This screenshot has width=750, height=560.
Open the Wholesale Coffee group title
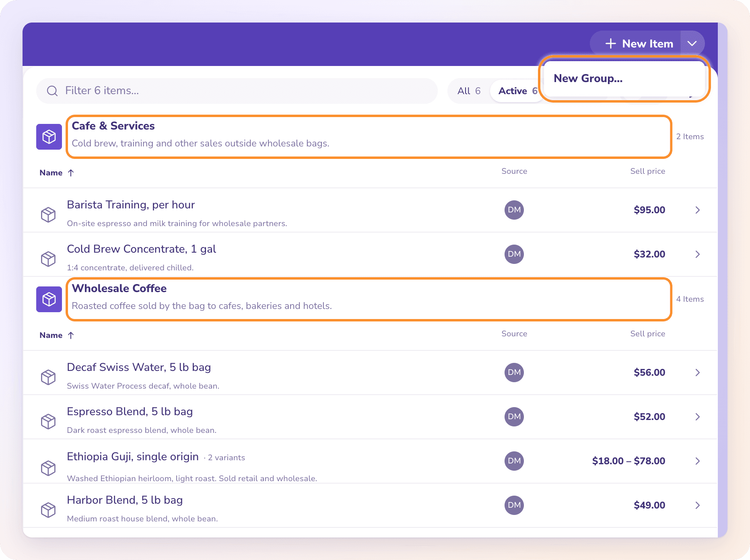click(119, 288)
